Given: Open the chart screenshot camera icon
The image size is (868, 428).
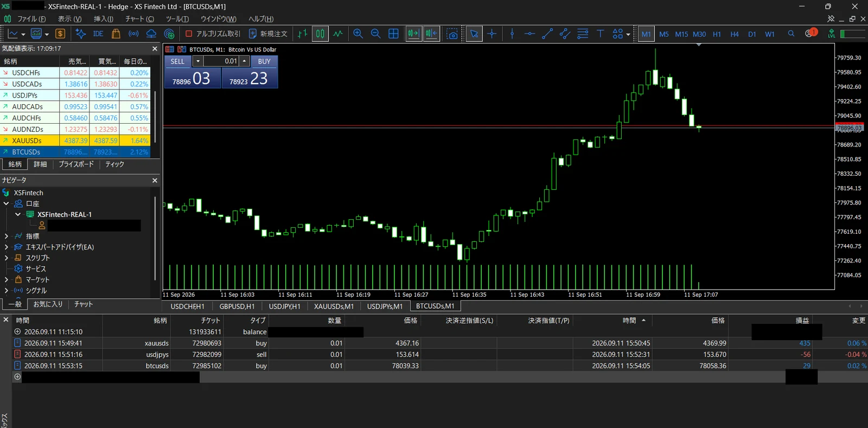Looking at the screenshot, I should [452, 34].
